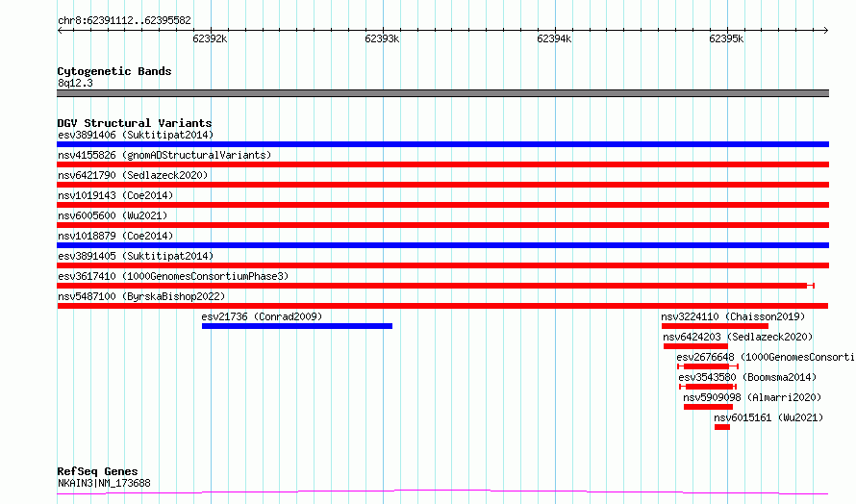The image size is (856, 504).
Task: Click the nsv5909098 (Almarri2020) label
Action: (752, 397)
